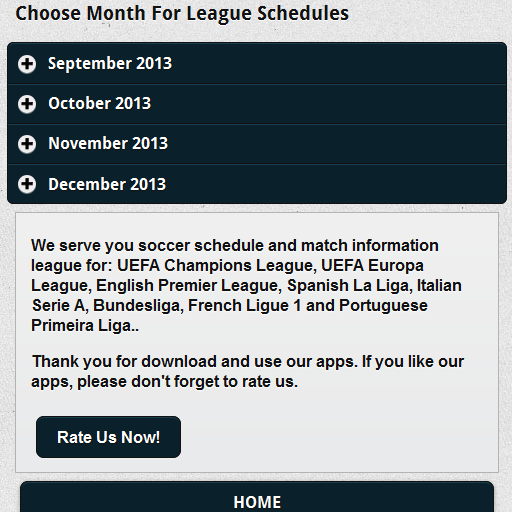512x512 pixels.
Task: Click the Choose Month For League Schedules heading
Action: point(182,14)
